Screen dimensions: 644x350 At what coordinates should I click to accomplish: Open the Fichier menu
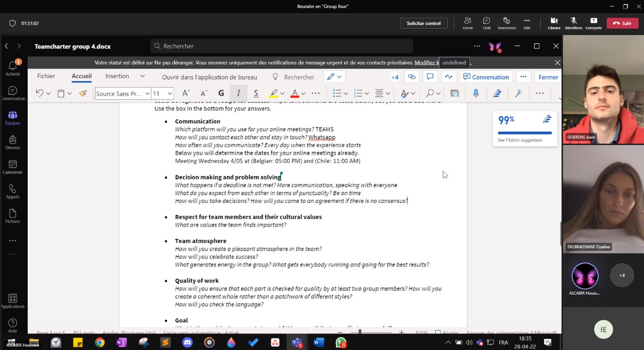click(x=46, y=76)
